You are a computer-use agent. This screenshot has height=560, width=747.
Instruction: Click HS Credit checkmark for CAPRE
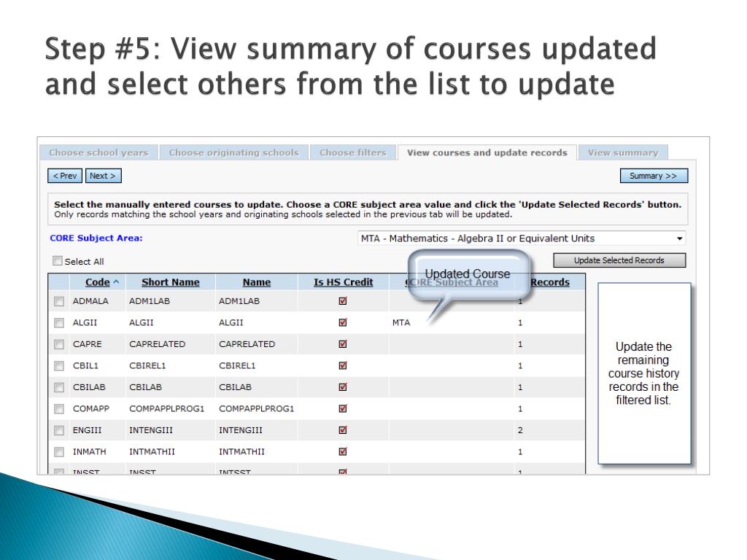[x=343, y=344]
